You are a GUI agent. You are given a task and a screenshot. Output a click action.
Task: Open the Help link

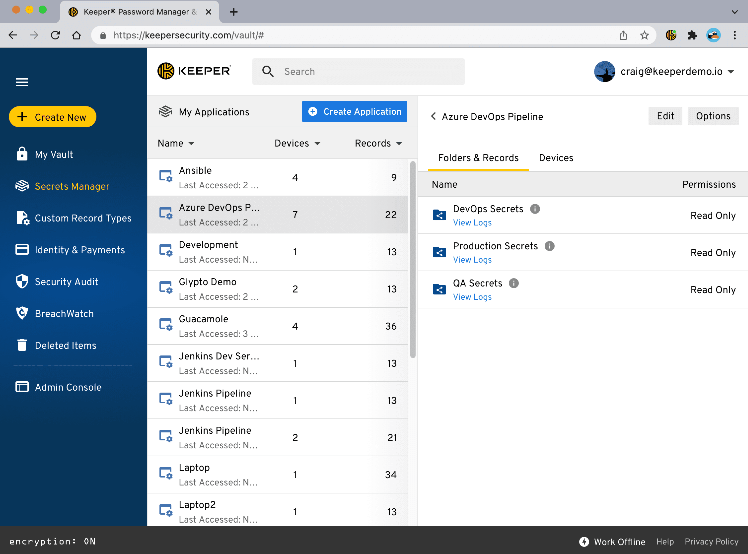[x=665, y=542]
